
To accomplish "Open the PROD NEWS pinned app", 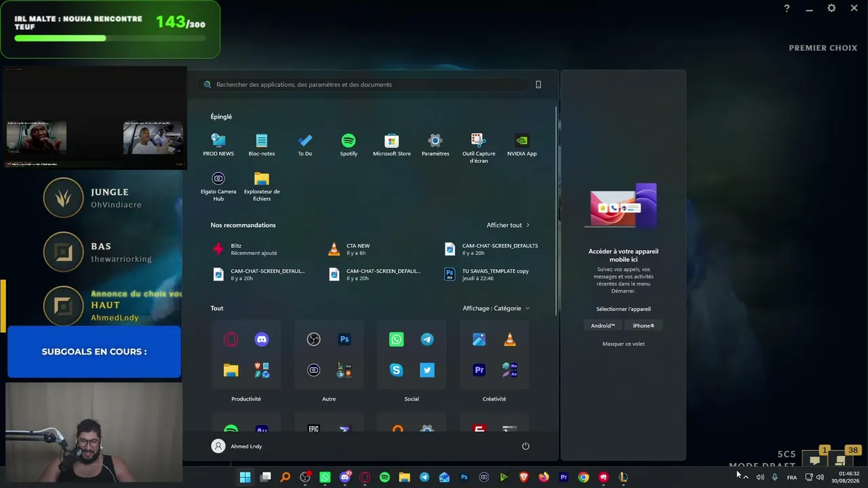I will (218, 145).
